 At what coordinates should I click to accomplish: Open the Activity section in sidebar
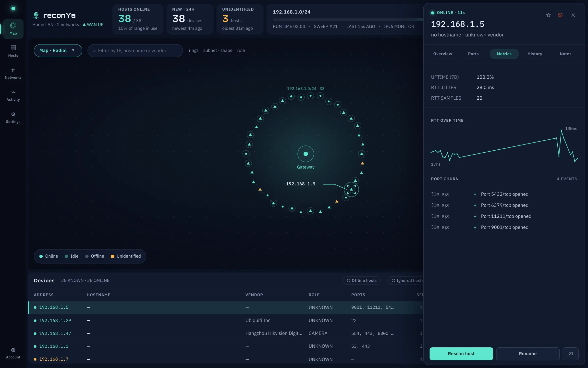[x=13, y=95]
